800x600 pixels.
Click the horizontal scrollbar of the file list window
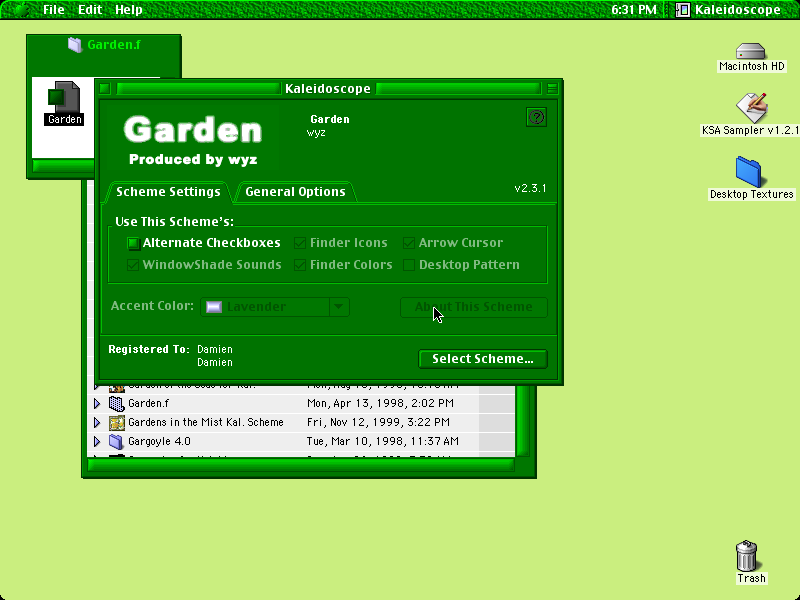(x=301, y=465)
